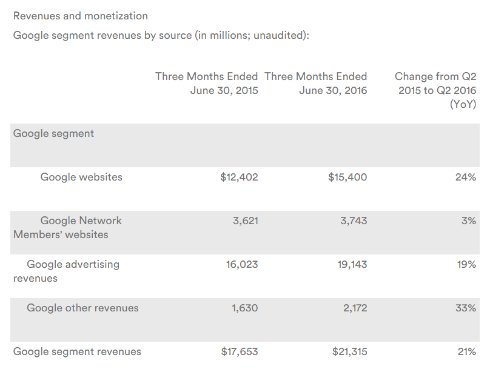Select the 3,621 network revenue value
The width and height of the screenshot is (490, 375).
tap(245, 221)
